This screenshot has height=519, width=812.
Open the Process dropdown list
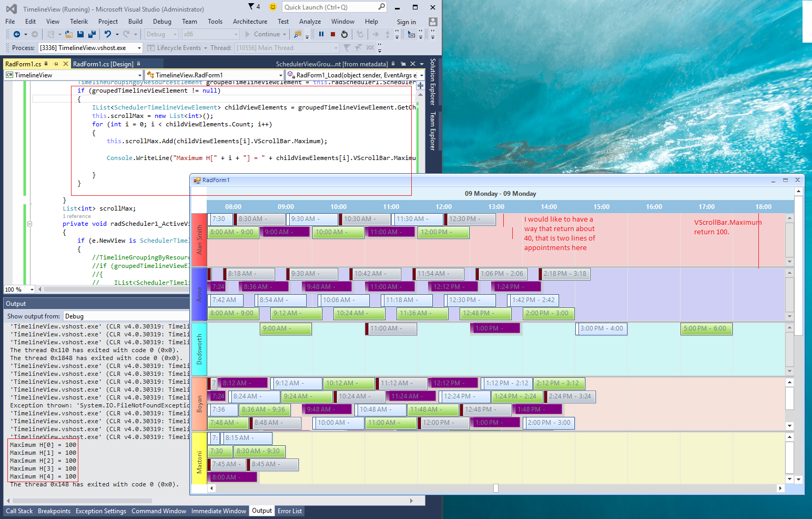coord(139,48)
